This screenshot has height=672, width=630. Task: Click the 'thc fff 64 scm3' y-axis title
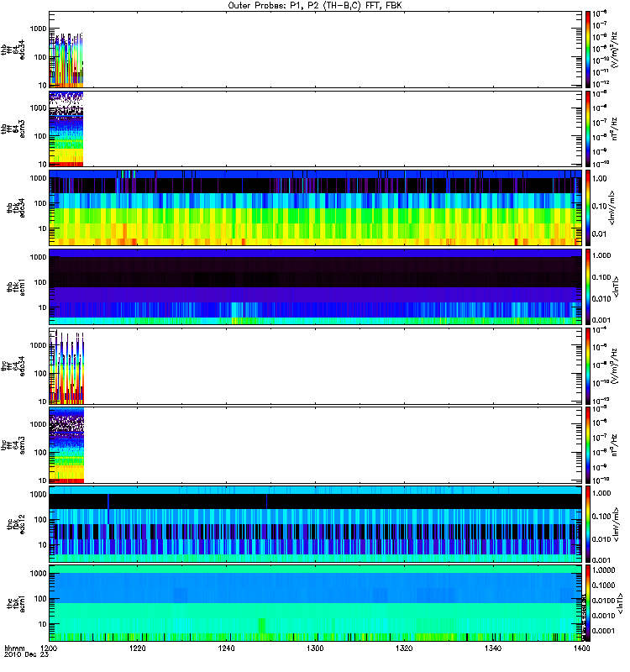[13, 445]
